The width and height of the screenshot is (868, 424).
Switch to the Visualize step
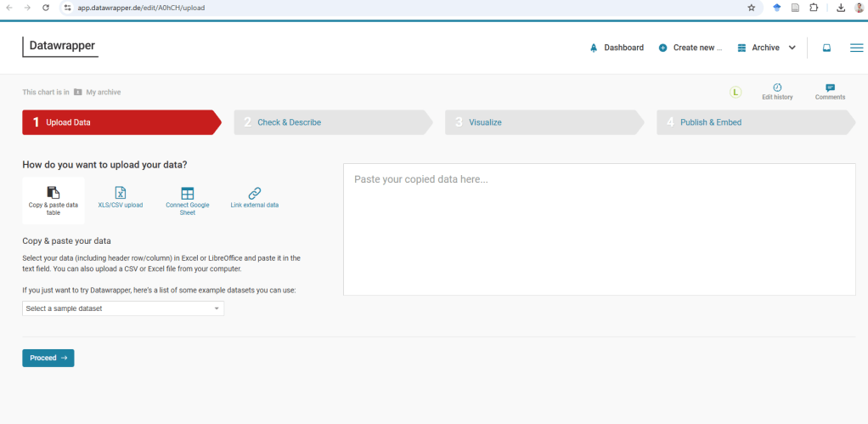coord(485,122)
